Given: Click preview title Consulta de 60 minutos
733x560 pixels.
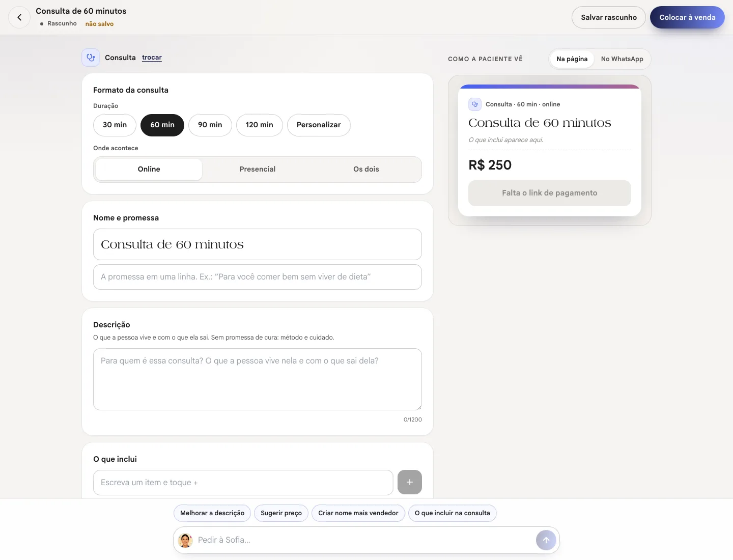Looking at the screenshot, I should pyautogui.click(x=540, y=123).
